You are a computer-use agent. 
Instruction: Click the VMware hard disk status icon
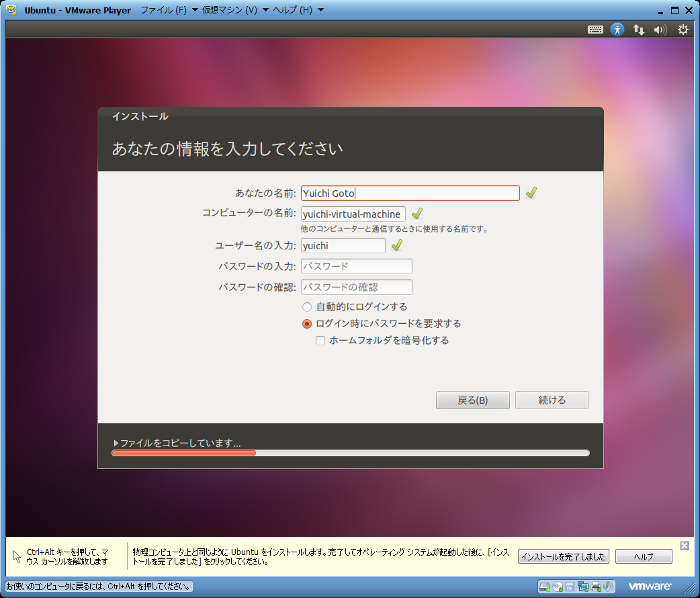[544, 586]
